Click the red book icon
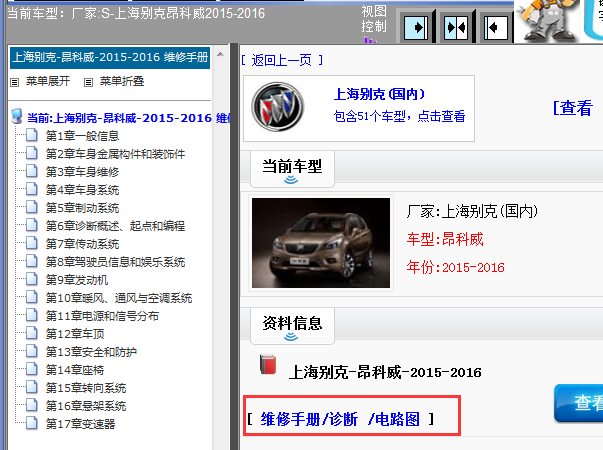The image size is (603, 450). (x=268, y=364)
